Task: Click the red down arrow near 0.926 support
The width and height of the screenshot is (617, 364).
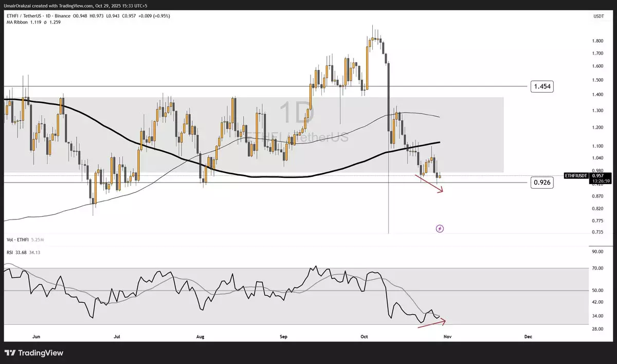Action: [430, 184]
